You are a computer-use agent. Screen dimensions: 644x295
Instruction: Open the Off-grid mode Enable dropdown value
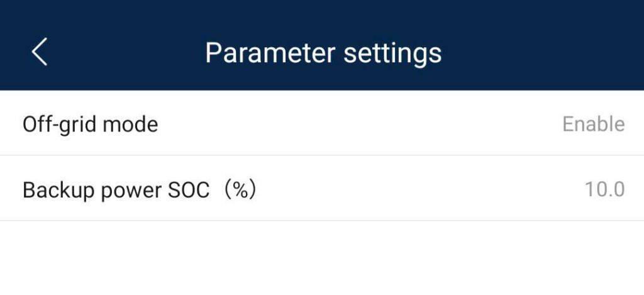pos(594,124)
